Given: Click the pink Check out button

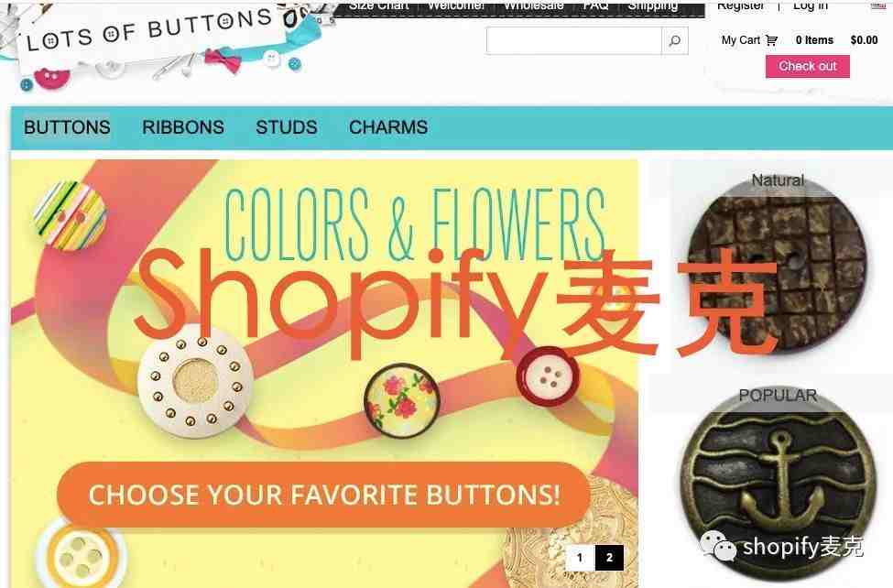Looking at the screenshot, I should point(808,66).
